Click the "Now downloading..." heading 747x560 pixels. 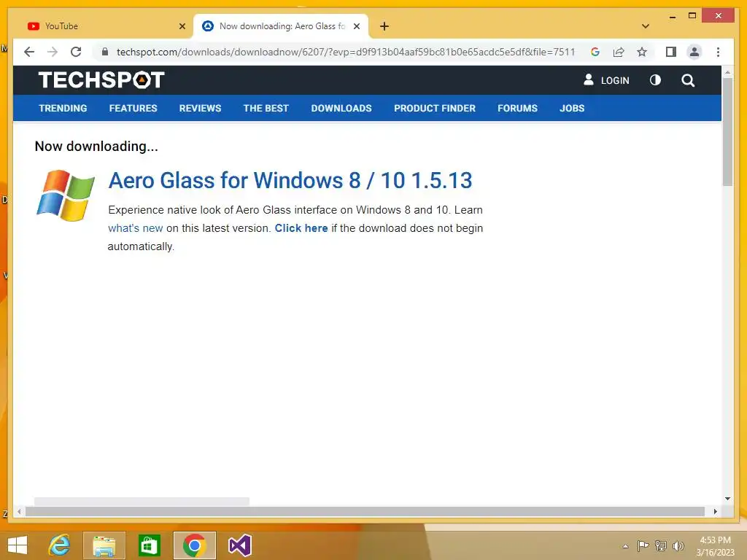96,146
